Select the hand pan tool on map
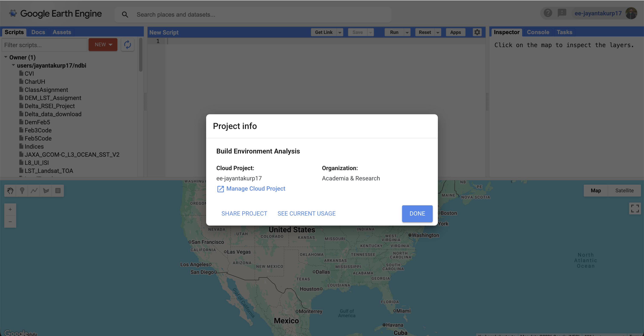 tap(10, 191)
